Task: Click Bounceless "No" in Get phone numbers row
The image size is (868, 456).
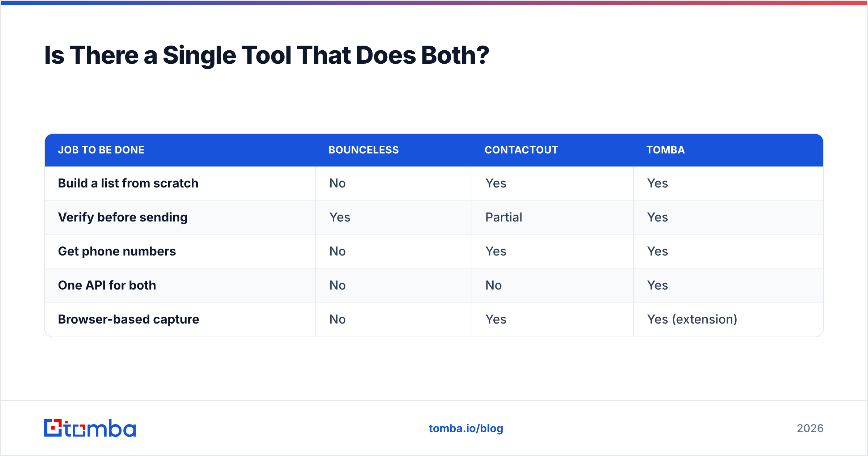Action: click(337, 251)
